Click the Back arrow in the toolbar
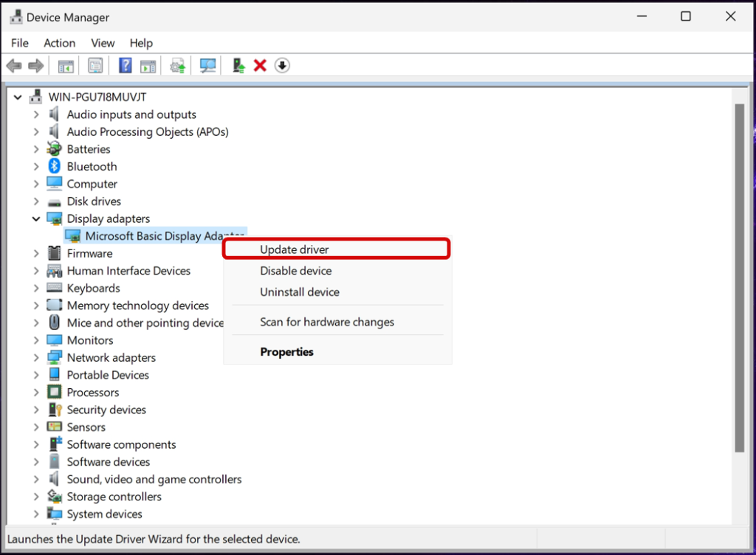 (14, 66)
